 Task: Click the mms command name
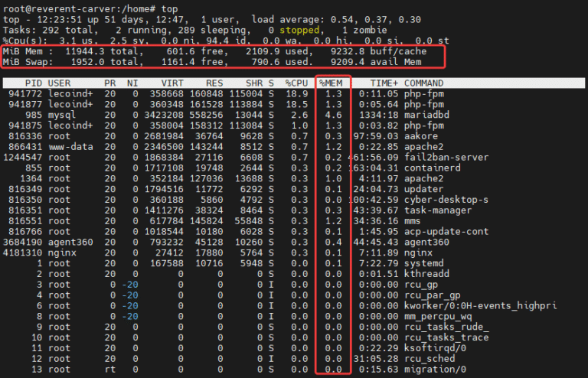(x=412, y=220)
